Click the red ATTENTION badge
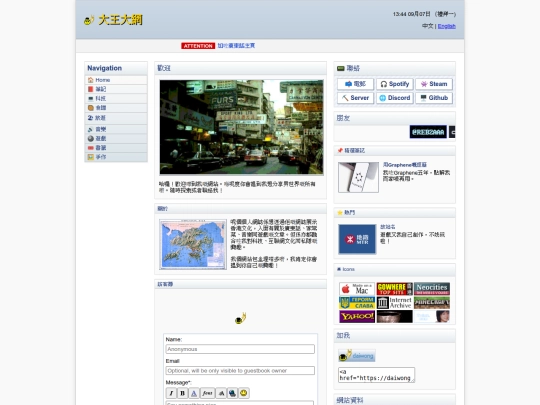The width and height of the screenshot is (540, 405). point(198,46)
